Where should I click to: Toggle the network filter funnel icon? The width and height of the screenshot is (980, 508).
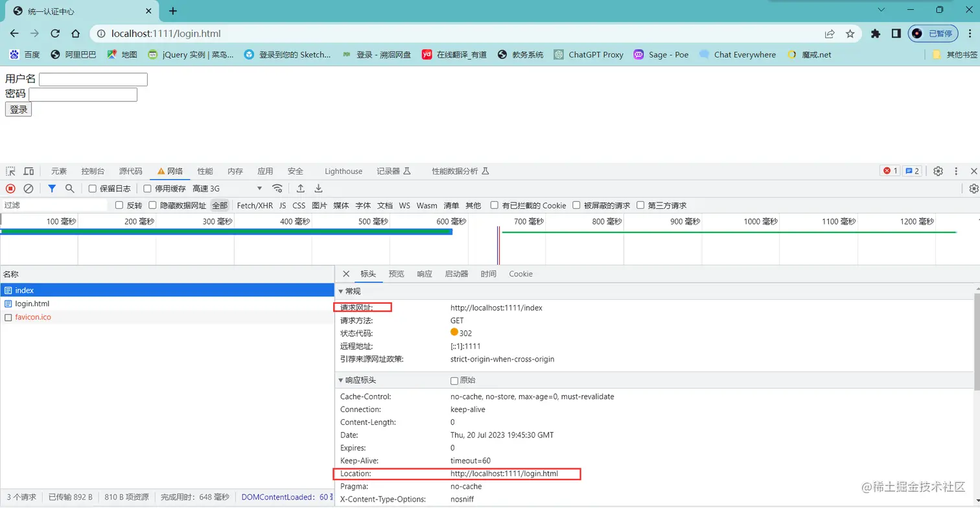pyautogui.click(x=52, y=189)
